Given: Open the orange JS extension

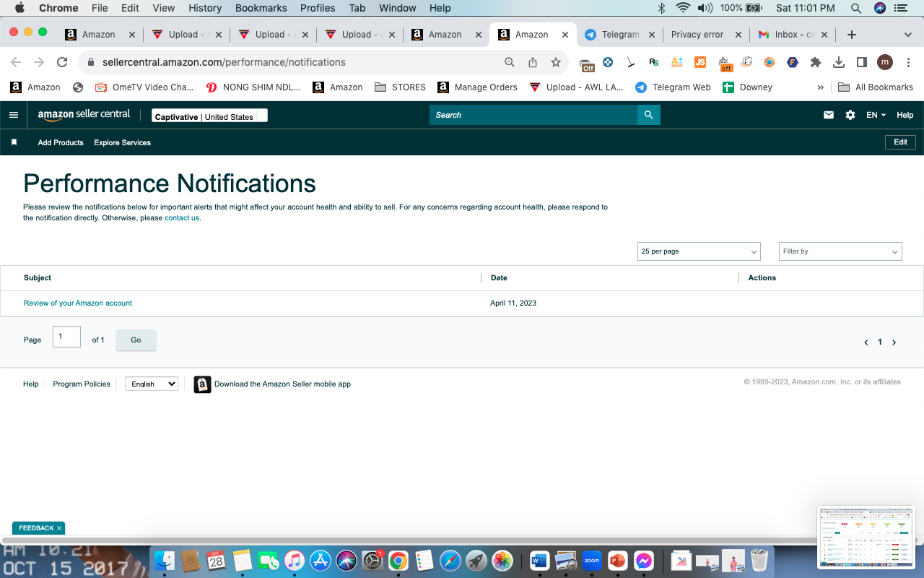Looking at the screenshot, I should click(700, 62).
